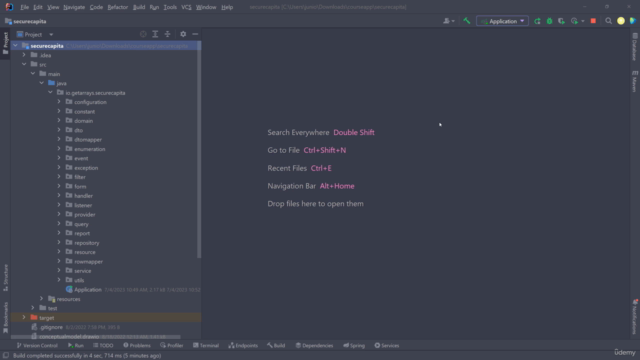Open the VCS menu

pos(186,7)
